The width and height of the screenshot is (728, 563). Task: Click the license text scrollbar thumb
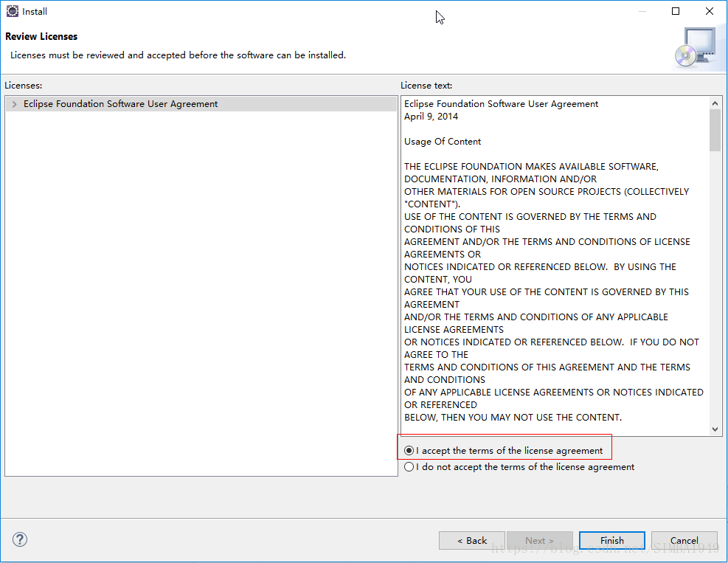pyautogui.click(x=715, y=131)
